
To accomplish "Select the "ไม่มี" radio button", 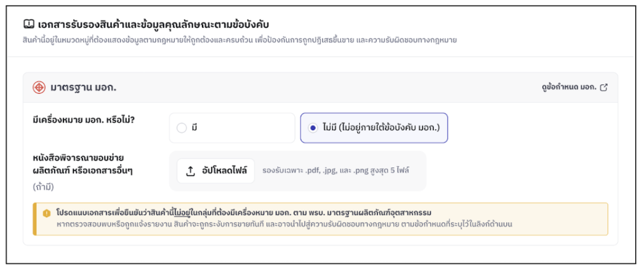I will (313, 128).
